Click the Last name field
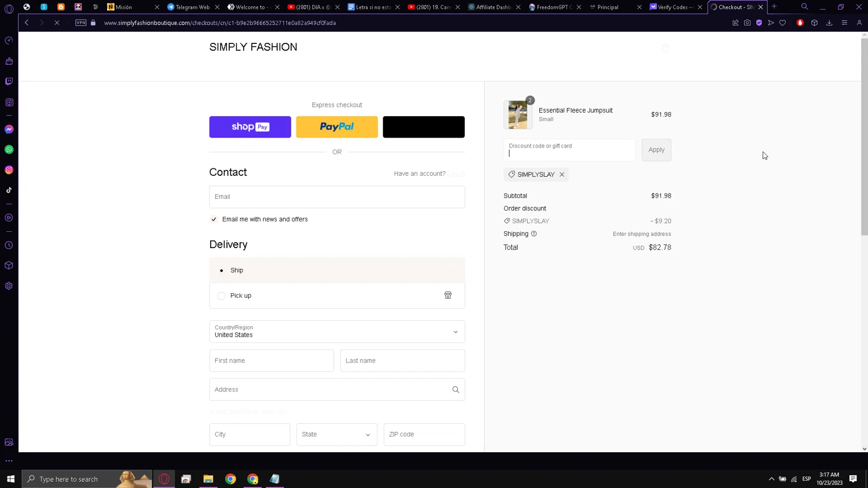868x488 pixels. pos(402,360)
